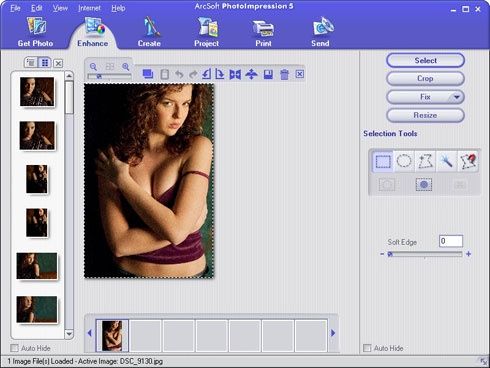Open the Edit menu

36,8
